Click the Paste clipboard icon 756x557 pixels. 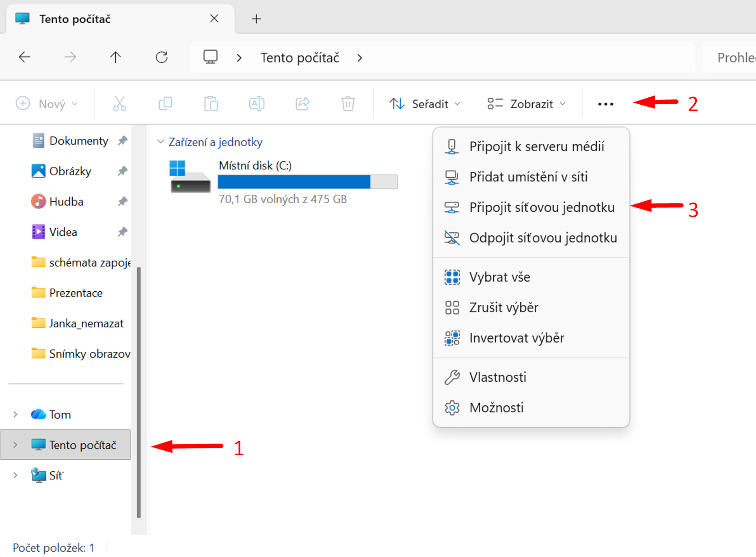[x=211, y=104]
